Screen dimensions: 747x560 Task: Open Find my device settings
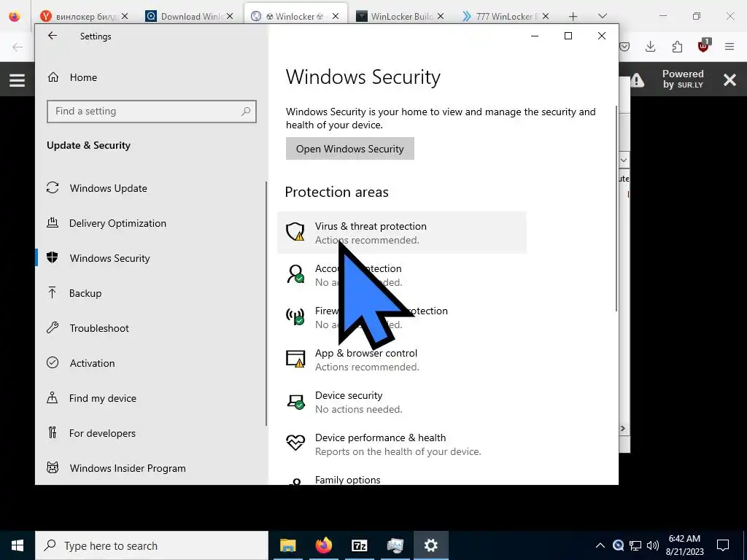[102, 398]
